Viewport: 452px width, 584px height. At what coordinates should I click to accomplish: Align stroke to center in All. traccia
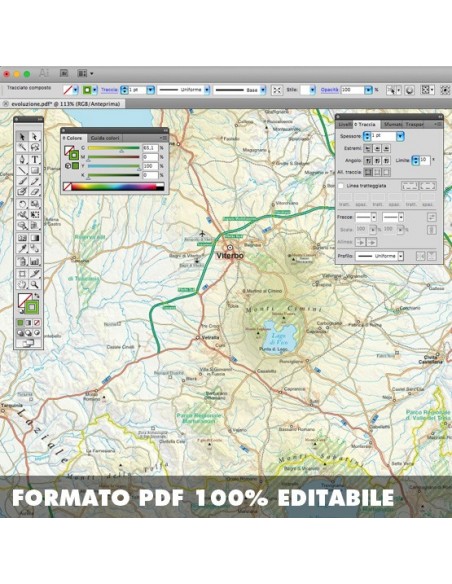click(368, 172)
